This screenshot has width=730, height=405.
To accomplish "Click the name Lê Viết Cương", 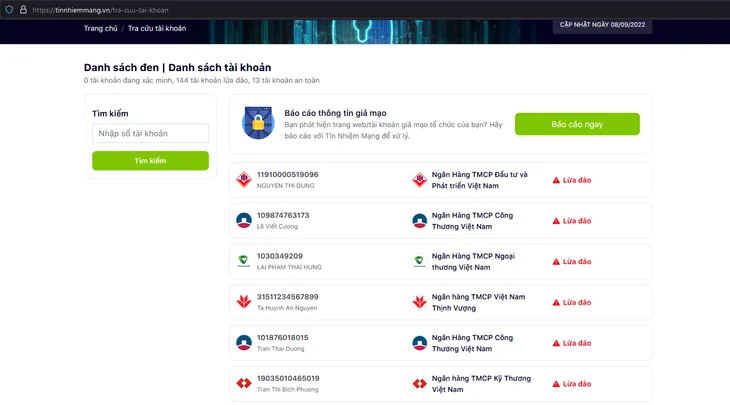I will (277, 226).
